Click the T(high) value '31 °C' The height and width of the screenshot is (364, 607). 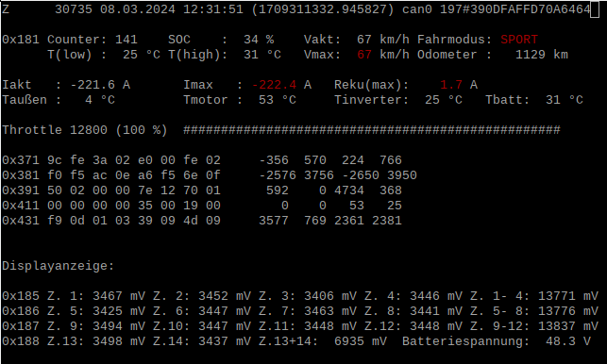coord(262,55)
